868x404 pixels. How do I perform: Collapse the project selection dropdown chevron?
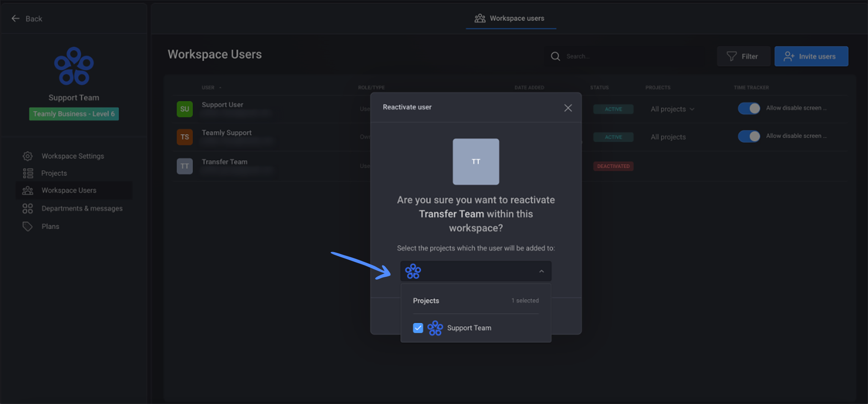point(541,271)
